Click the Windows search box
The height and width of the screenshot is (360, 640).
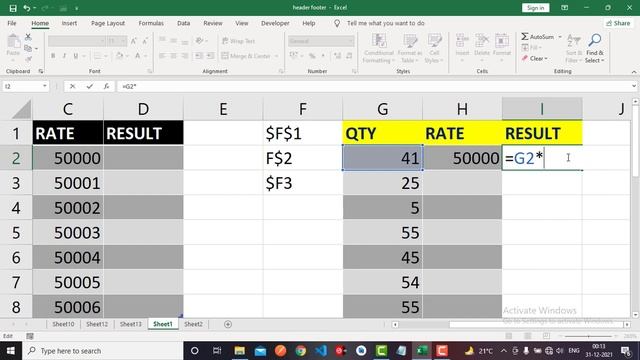(103, 351)
